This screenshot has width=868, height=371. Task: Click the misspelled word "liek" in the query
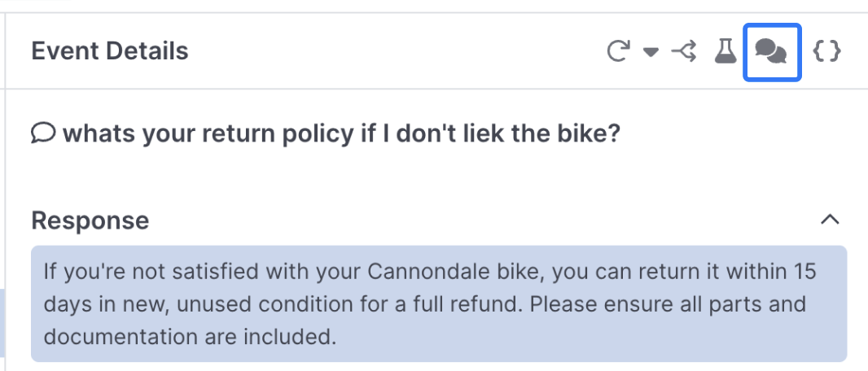click(x=453, y=133)
